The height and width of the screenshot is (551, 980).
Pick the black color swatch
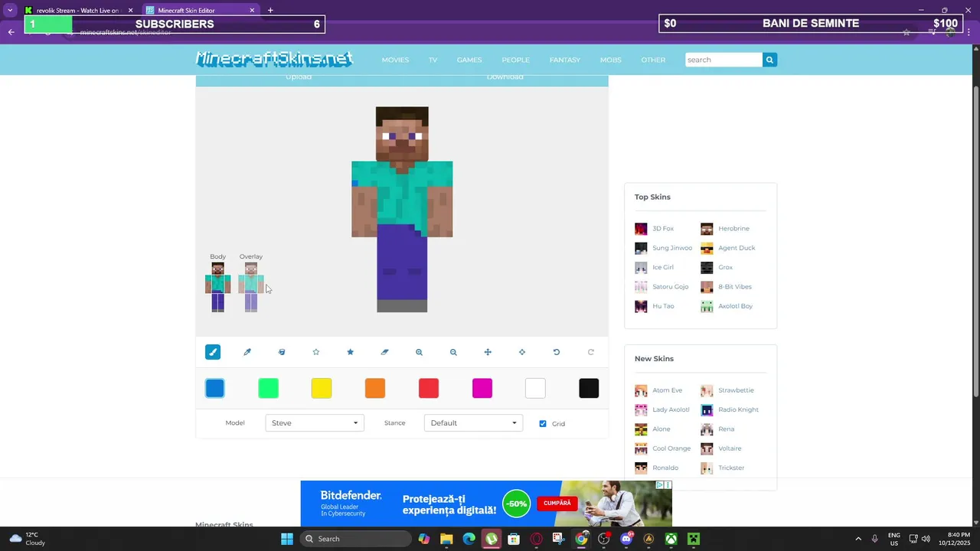click(589, 388)
